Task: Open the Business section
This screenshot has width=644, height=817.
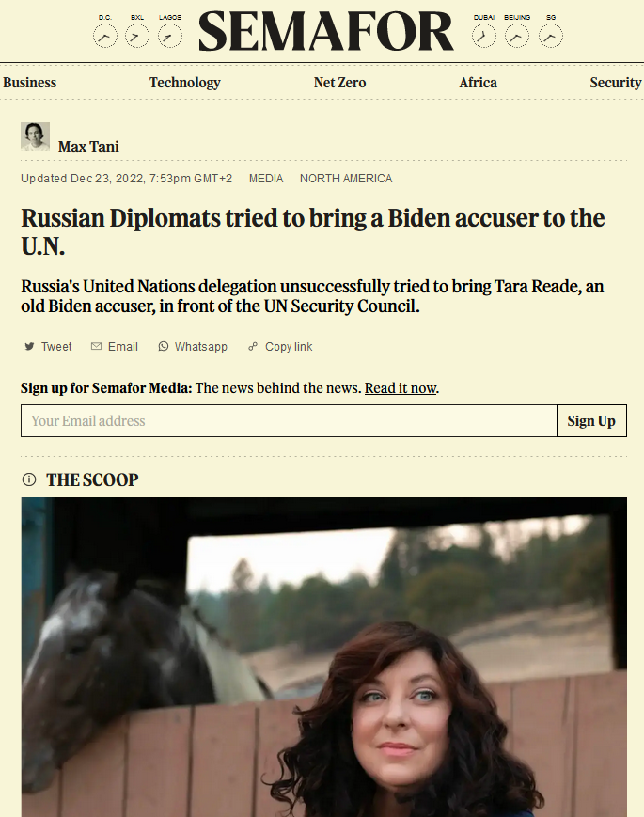Action: [x=30, y=83]
